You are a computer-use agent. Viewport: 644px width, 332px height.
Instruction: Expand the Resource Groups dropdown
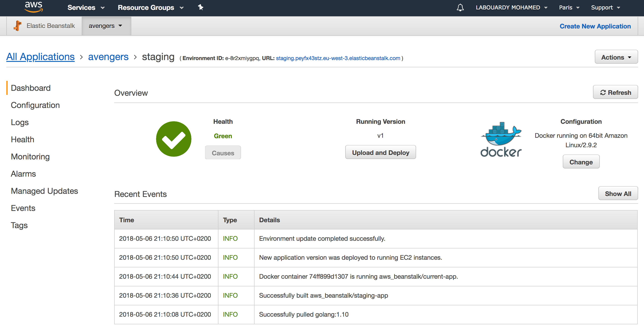[x=151, y=7]
